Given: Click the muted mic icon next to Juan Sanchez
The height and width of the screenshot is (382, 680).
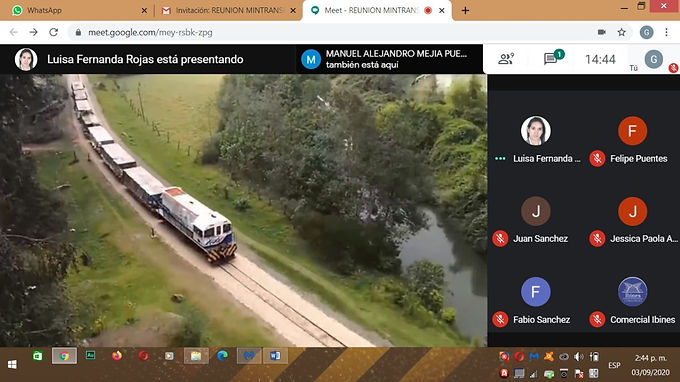Looking at the screenshot, I should coord(500,239).
